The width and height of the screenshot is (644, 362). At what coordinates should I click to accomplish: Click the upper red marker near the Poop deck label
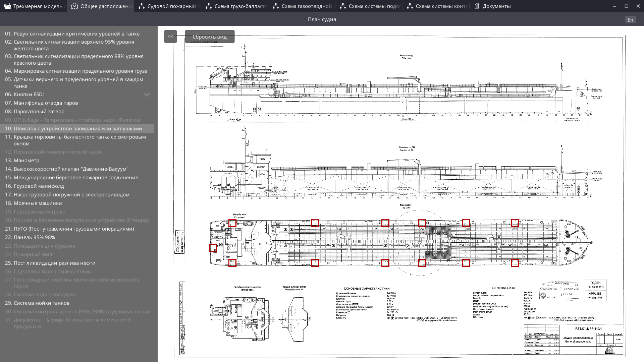pyautogui.click(x=232, y=223)
